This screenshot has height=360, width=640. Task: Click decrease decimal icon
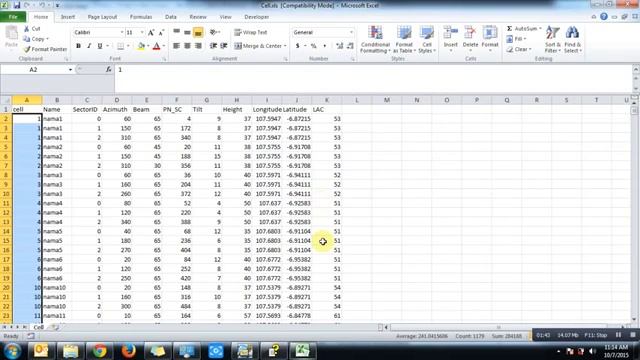(x=350, y=46)
